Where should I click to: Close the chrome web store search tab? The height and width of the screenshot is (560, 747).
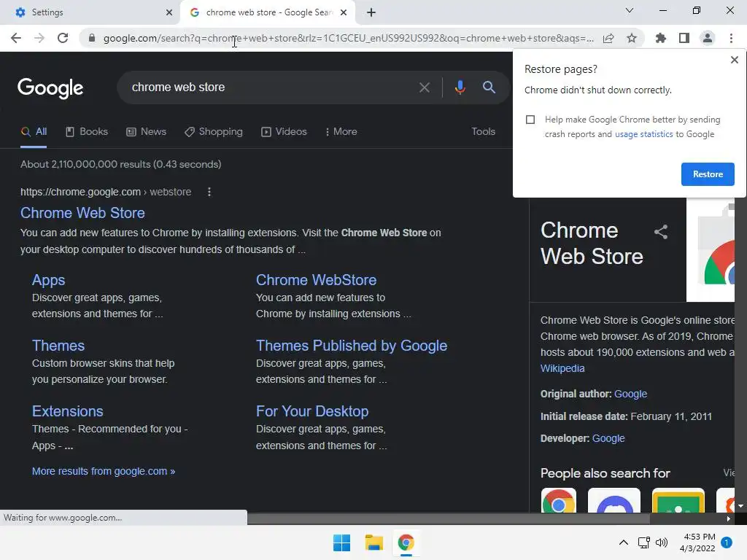pyautogui.click(x=344, y=12)
